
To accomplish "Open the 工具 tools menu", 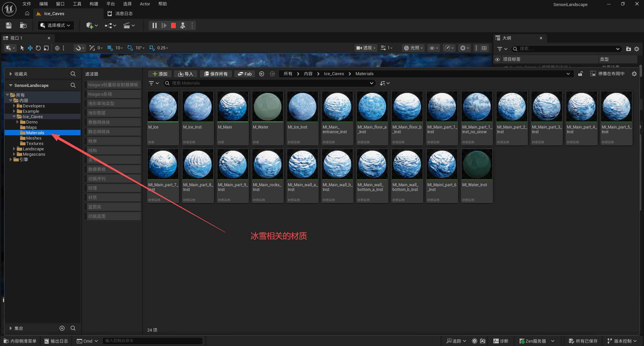I will 77,4.
